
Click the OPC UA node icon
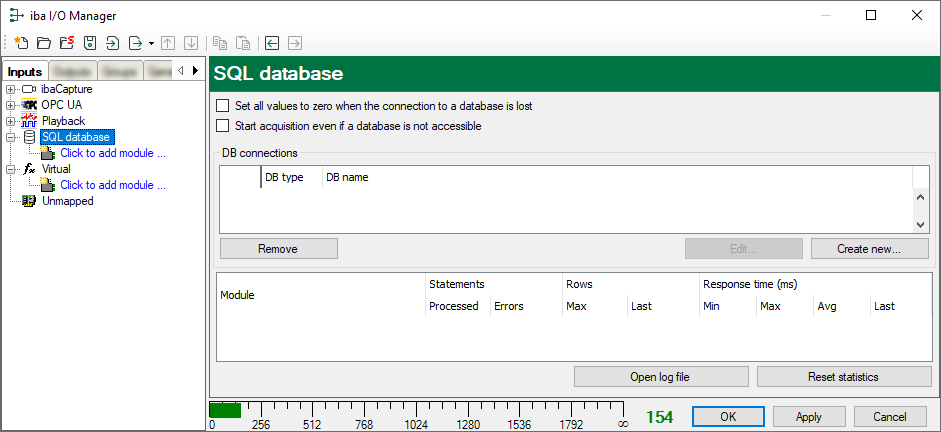29,105
